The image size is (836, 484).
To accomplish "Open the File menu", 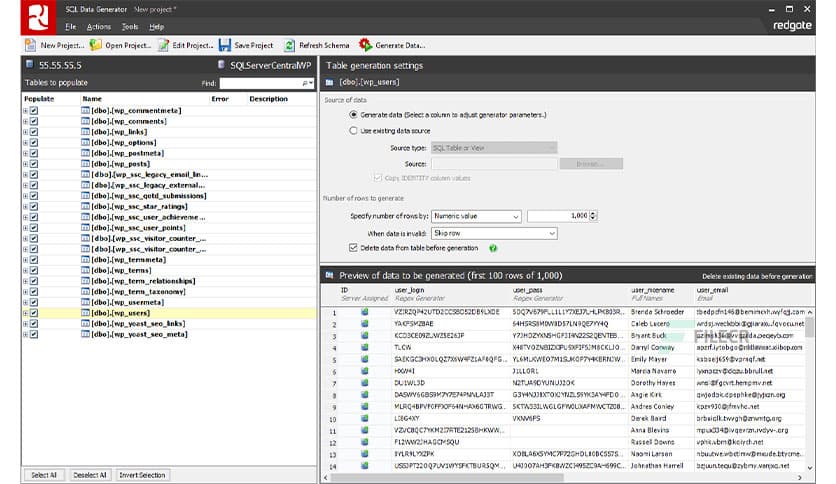I will coord(70,27).
